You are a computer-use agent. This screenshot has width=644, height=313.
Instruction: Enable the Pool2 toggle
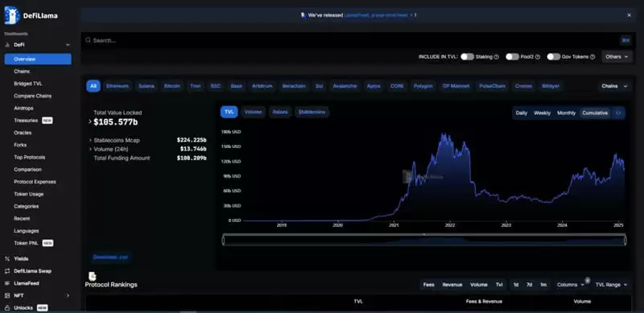click(x=512, y=56)
